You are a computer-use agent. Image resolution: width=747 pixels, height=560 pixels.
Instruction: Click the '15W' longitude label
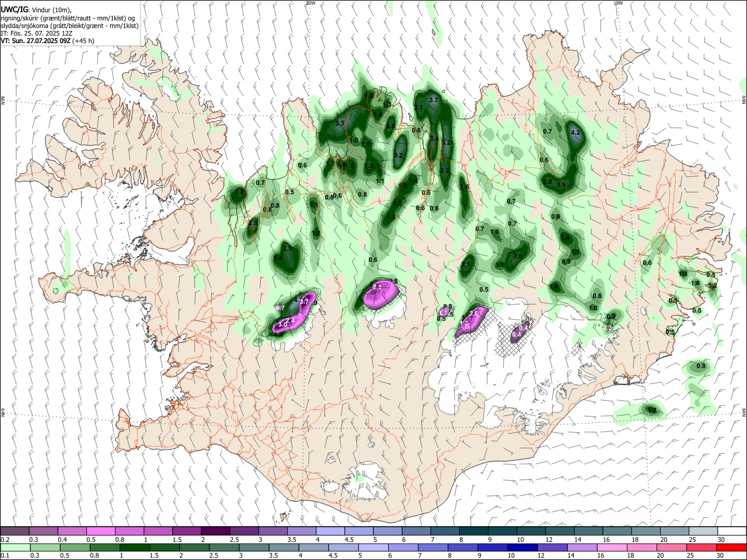(618, 3)
